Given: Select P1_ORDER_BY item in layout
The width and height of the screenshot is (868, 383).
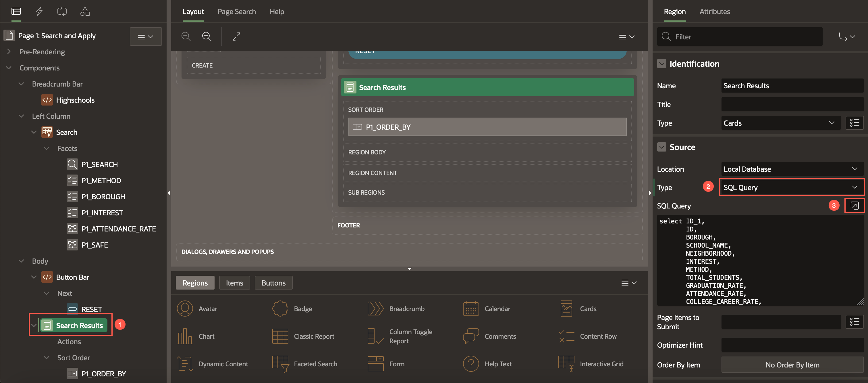Looking at the screenshot, I should coord(487,127).
